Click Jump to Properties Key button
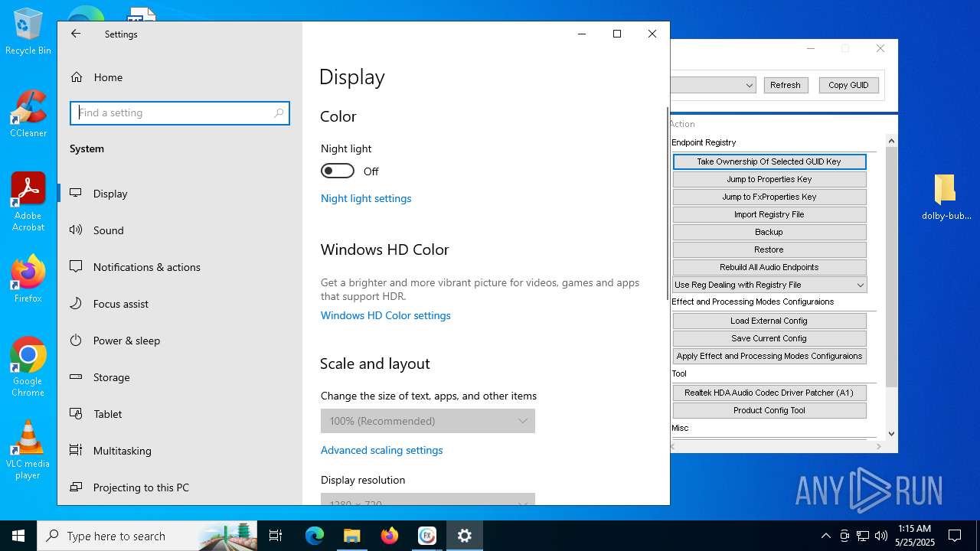 point(769,179)
